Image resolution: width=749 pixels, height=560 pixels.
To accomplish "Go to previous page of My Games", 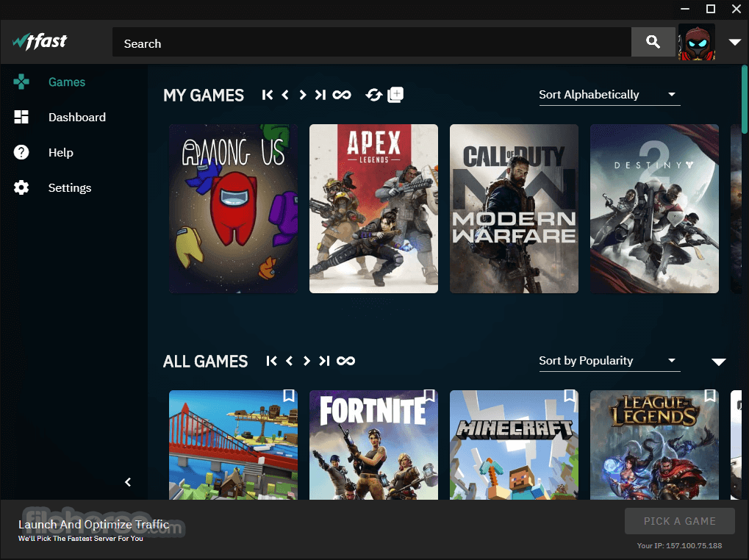I will (285, 95).
